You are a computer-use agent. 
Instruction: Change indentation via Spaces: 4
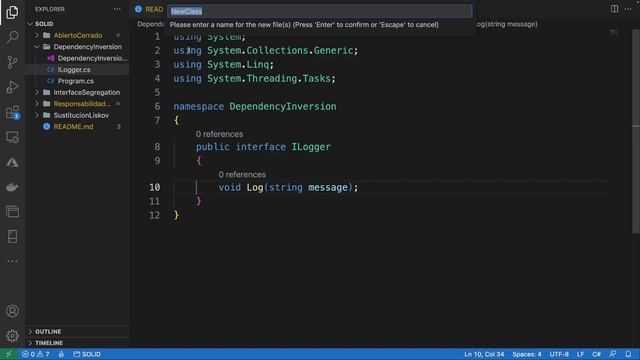(527, 354)
